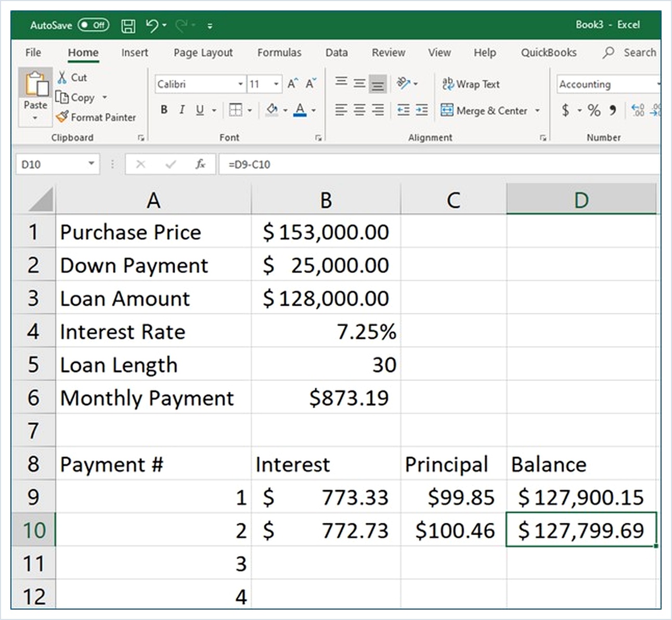672x620 pixels.
Task: Click the Increase Indent icon
Action: (x=422, y=110)
